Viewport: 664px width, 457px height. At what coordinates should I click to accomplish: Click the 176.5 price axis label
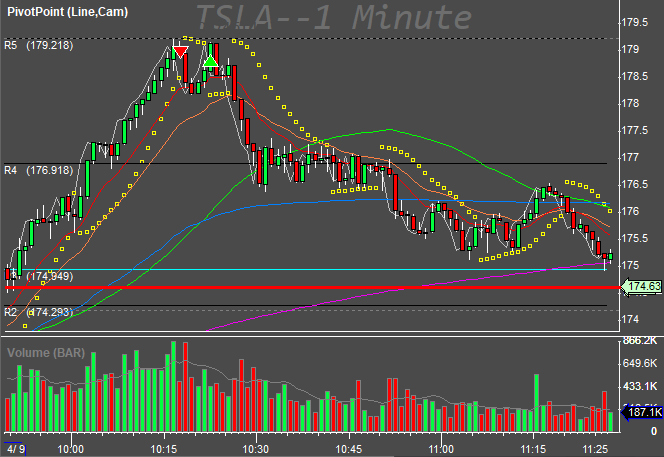pos(634,185)
